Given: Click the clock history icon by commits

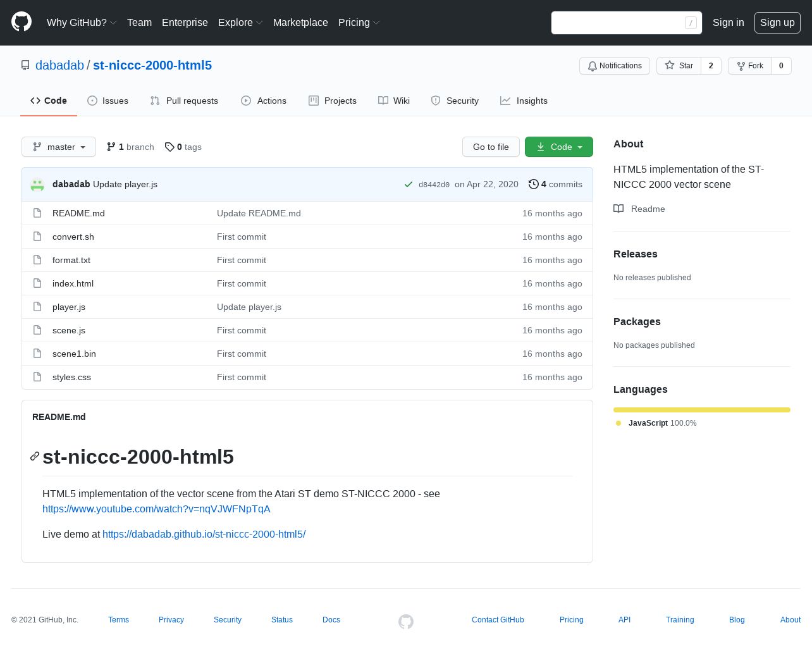Looking at the screenshot, I should (534, 184).
